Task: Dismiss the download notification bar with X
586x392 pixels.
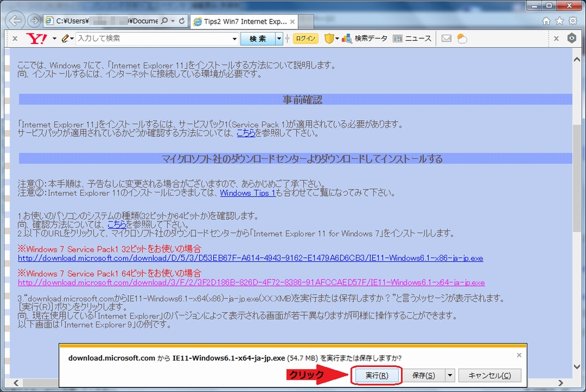Action: click(519, 355)
